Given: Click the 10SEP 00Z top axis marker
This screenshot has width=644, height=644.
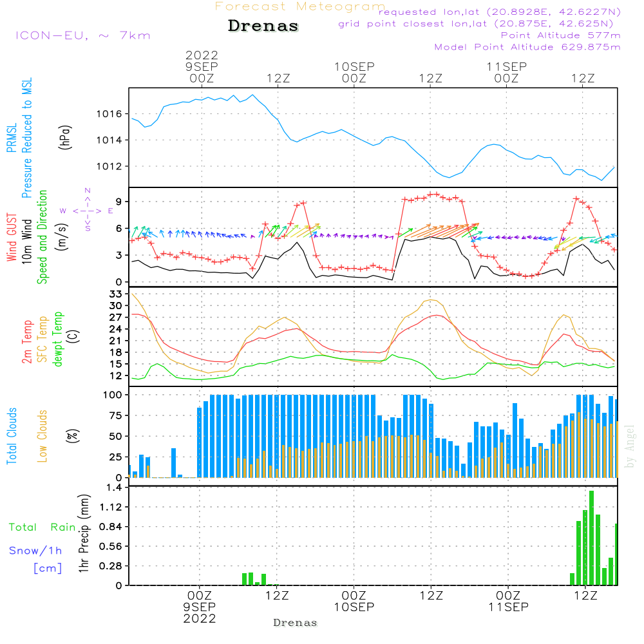Looking at the screenshot, I should pos(354,72).
